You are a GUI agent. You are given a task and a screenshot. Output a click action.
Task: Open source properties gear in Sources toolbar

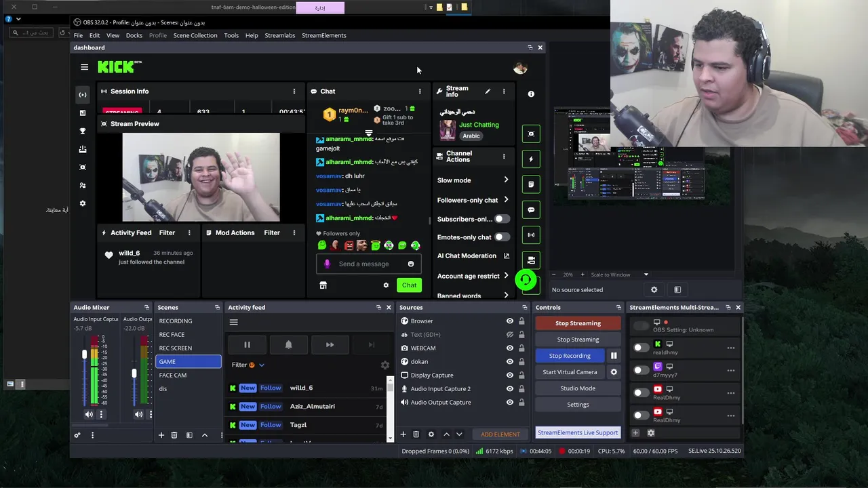point(431,434)
